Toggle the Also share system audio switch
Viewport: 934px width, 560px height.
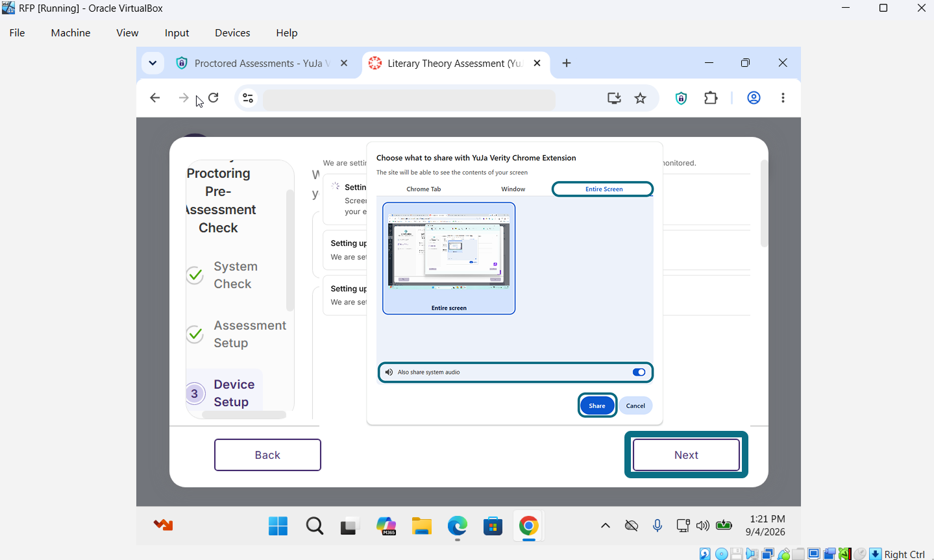(639, 372)
